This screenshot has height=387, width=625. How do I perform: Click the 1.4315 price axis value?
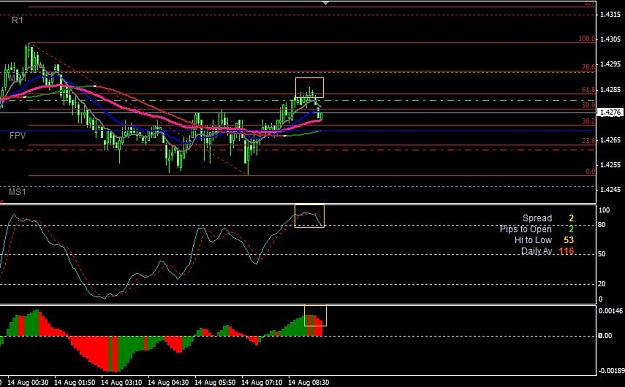610,15
